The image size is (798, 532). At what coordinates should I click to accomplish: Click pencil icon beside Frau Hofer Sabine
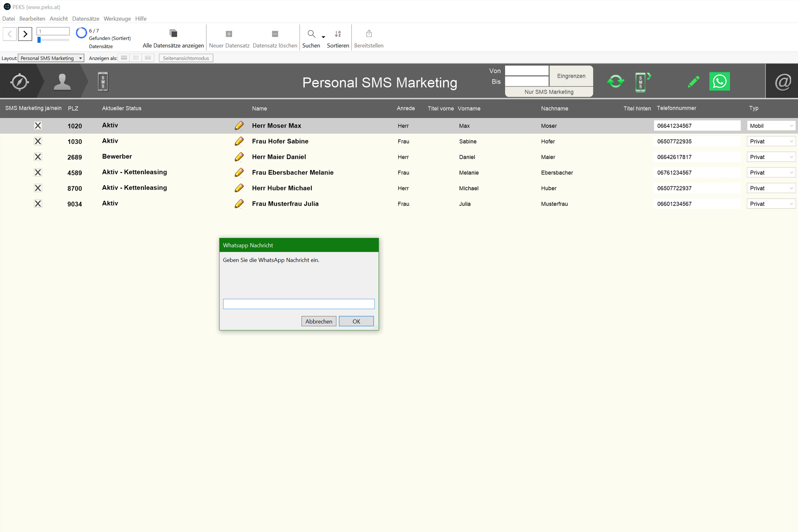tap(239, 141)
